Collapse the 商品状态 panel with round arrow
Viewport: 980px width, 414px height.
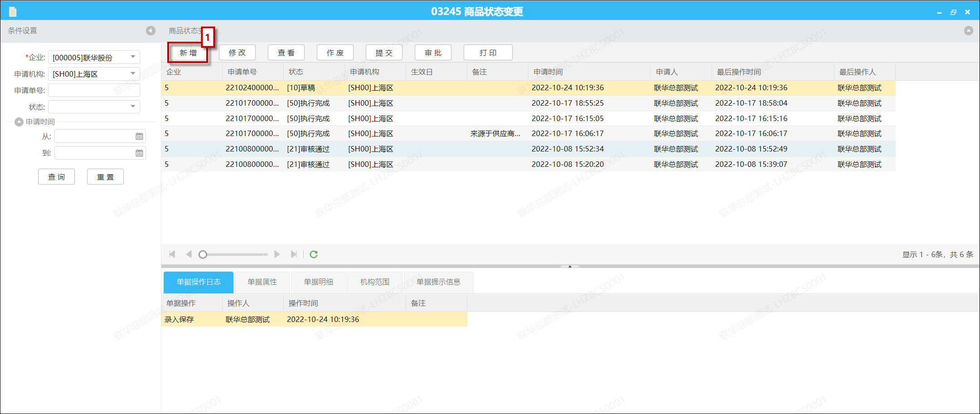[x=968, y=30]
